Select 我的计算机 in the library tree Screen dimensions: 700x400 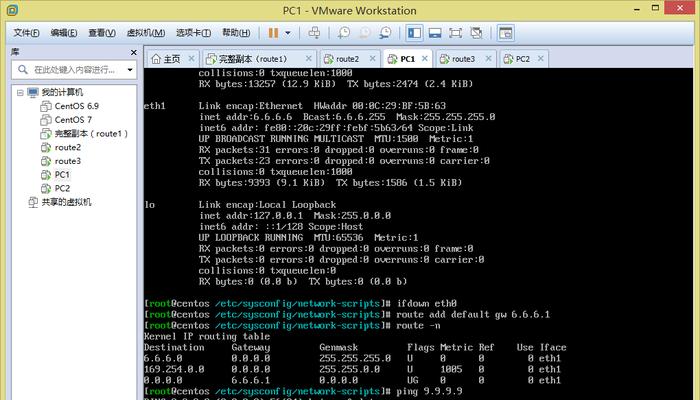click(x=62, y=92)
